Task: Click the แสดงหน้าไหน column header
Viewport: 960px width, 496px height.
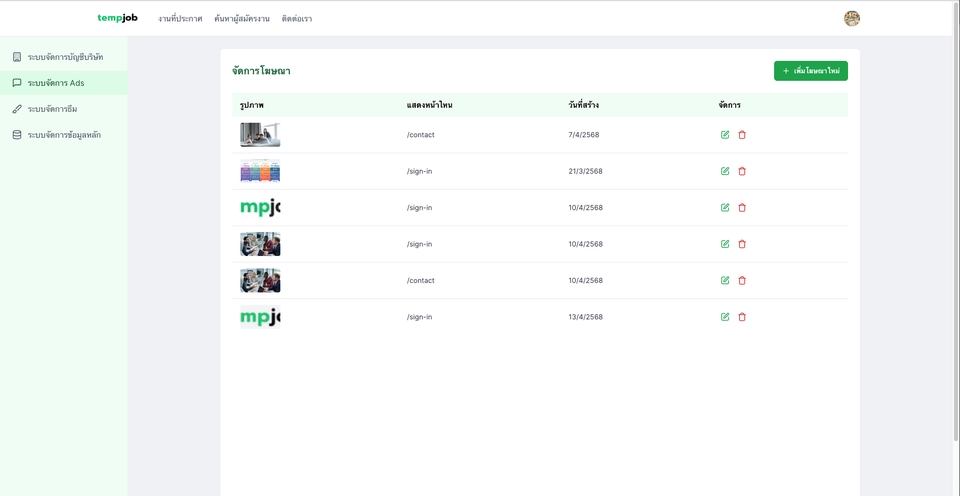Action: coord(429,105)
